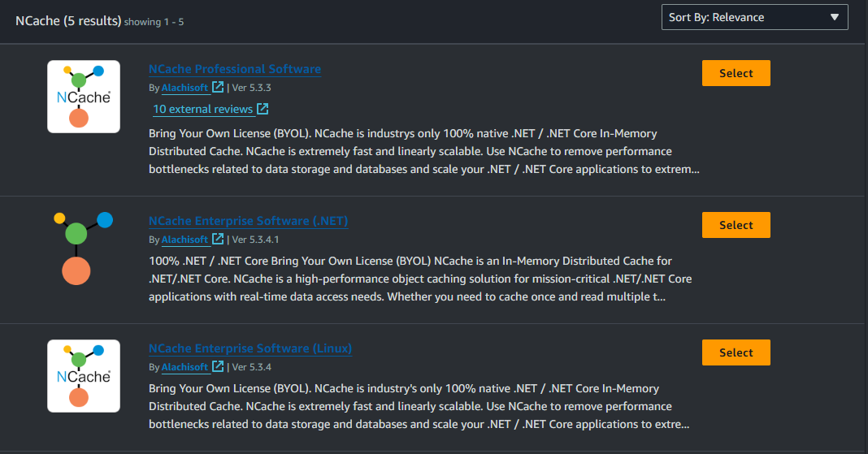The image size is (868, 454).
Task: Select the NCache Enterprise Software (Linux) listing
Action: point(736,352)
